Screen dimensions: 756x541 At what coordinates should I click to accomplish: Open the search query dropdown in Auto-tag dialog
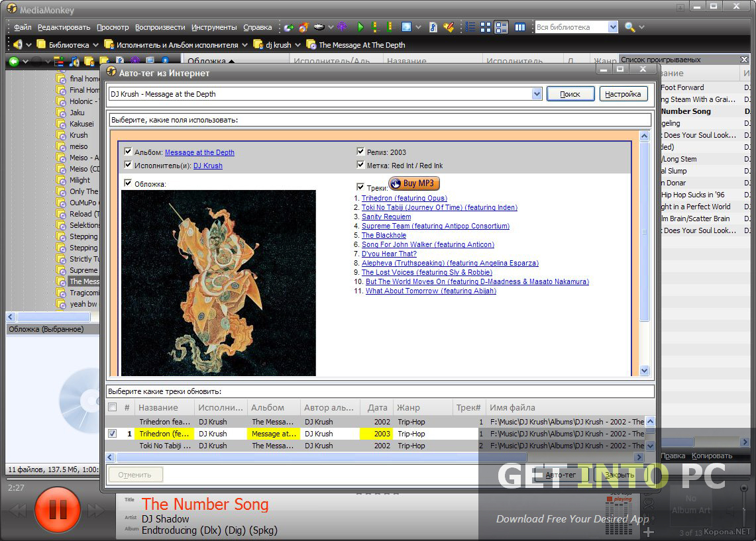click(537, 94)
